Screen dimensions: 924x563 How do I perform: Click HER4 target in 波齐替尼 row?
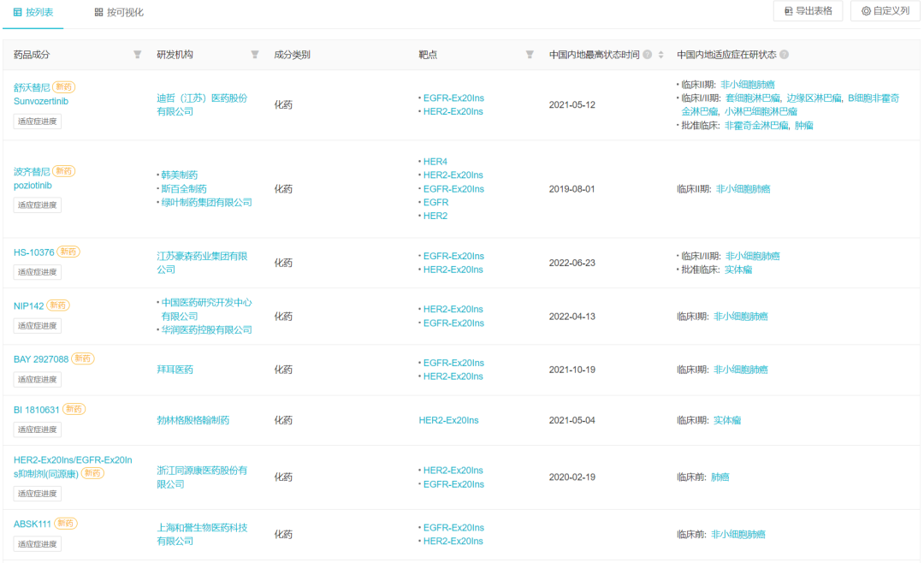(x=435, y=162)
